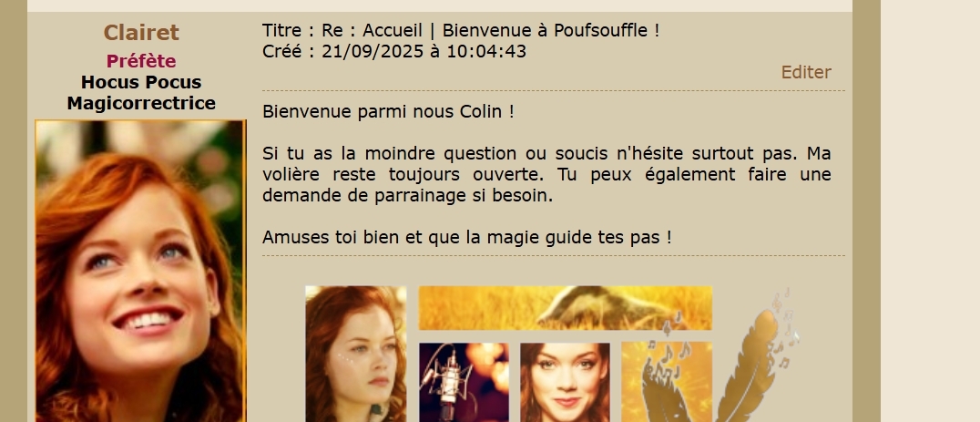
Task: Select signature photo of woman with face dots
Action: 355,354
